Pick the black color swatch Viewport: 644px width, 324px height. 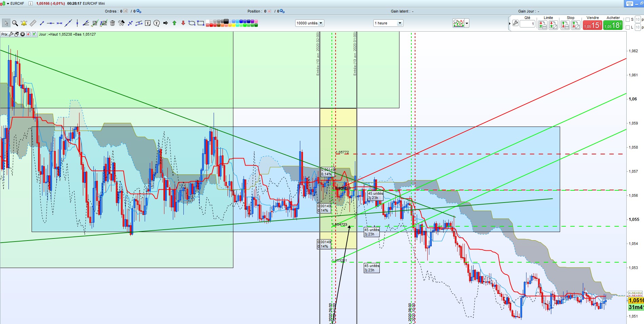pos(227,21)
